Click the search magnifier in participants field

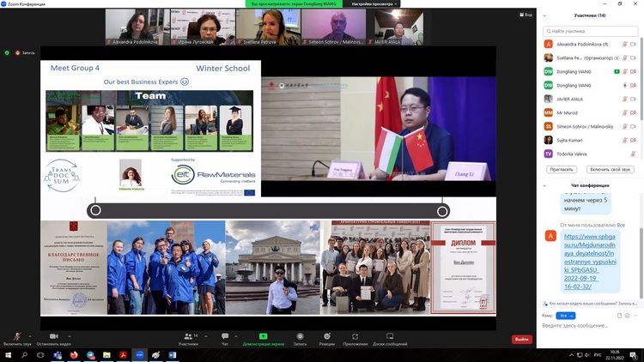tap(549, 31)
